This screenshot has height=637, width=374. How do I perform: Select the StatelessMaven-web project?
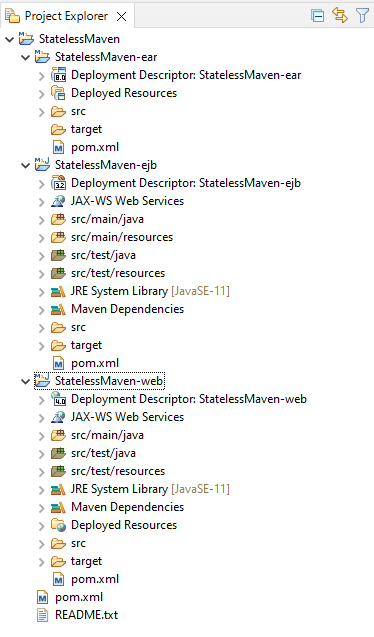(x=109, y=381)
